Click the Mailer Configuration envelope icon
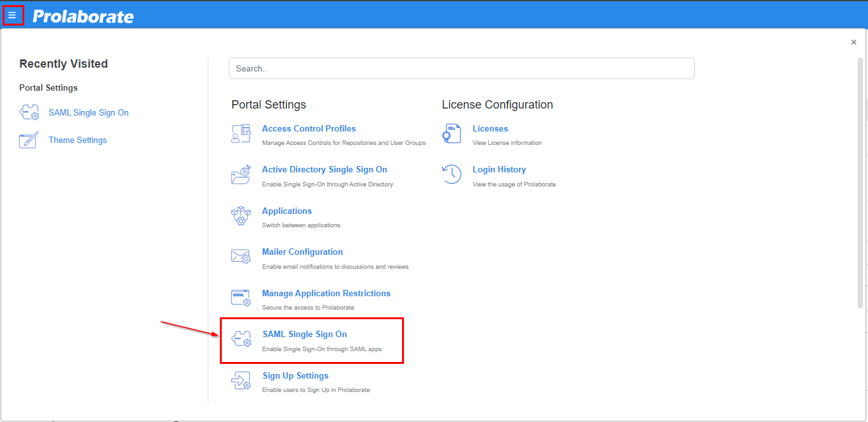This screenshot has height=422, width=868. (x=241, y=257)
